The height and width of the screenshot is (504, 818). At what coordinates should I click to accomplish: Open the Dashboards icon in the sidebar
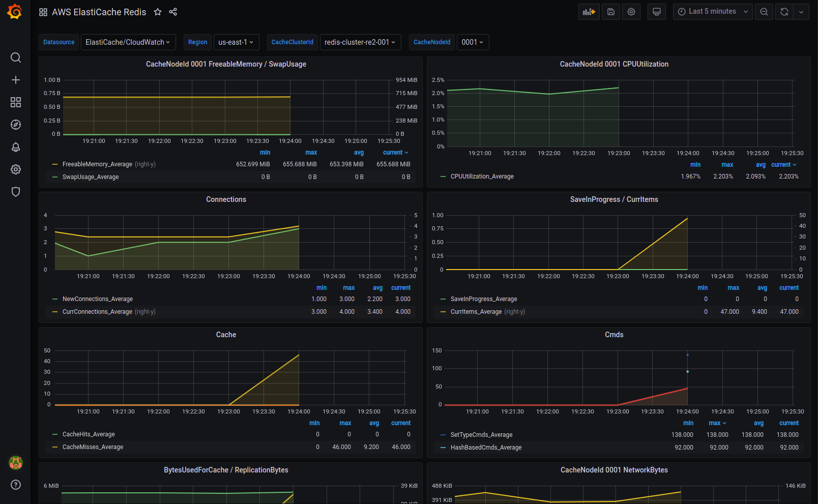click(16, 102)
